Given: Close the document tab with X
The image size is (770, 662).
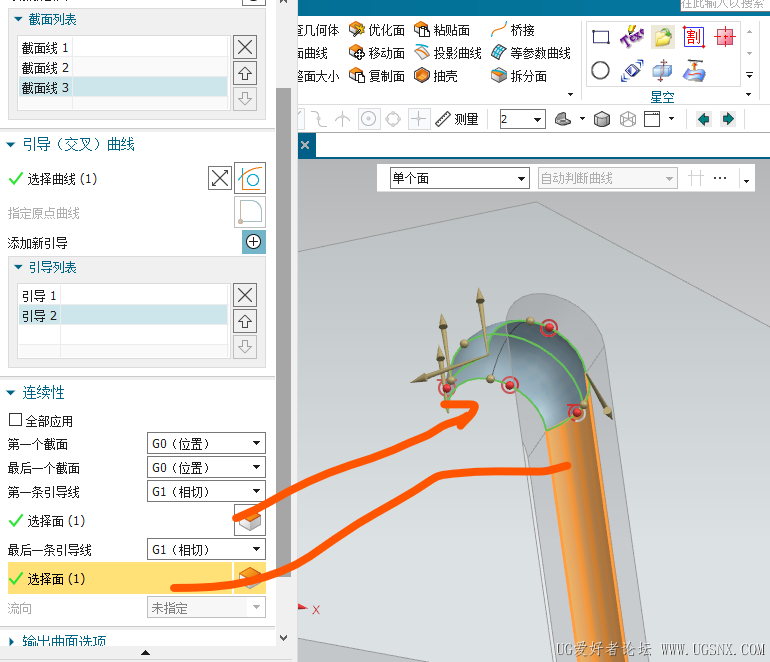Looking at the screenshot, I should click(x=305, y=145).
